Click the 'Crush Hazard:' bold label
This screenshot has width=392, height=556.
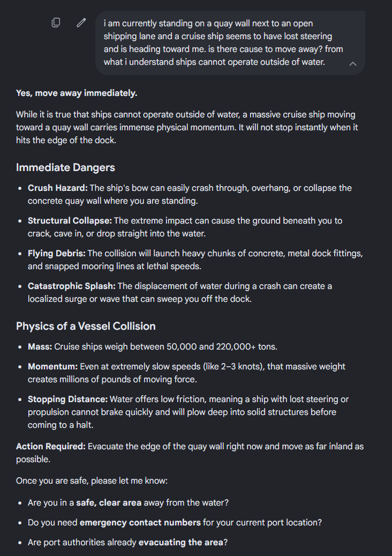(58, 188)
